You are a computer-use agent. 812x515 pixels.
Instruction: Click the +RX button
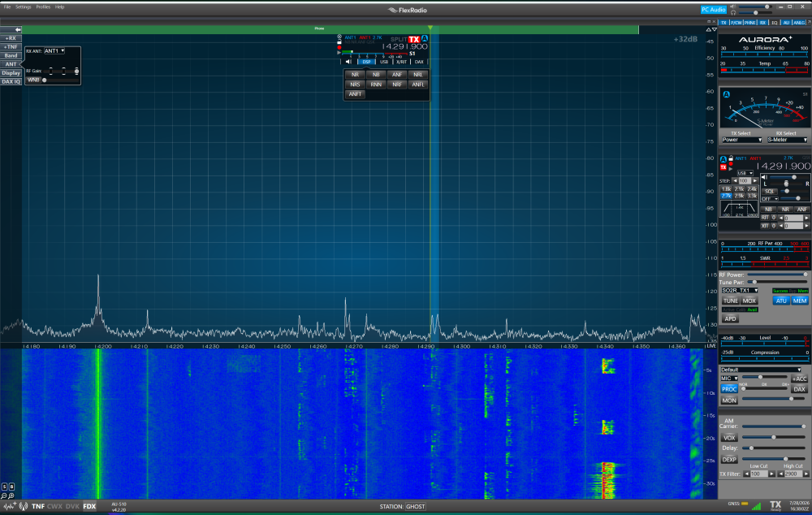11,38
